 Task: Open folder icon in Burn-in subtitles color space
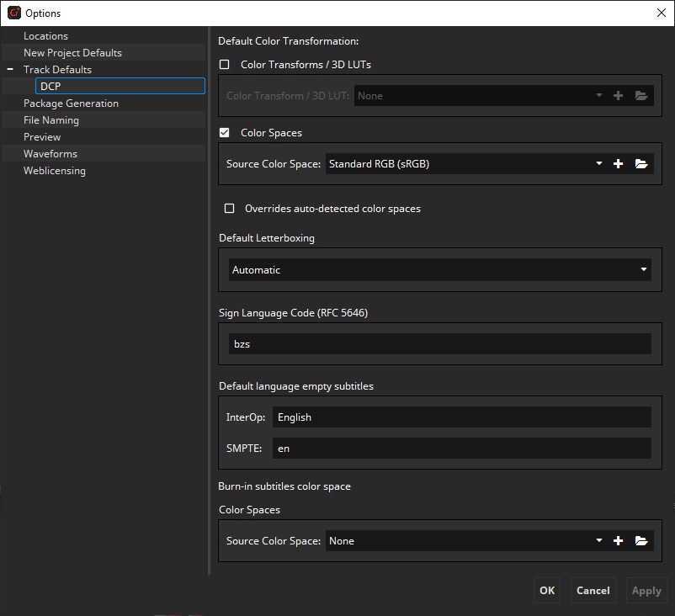[641, 541]
